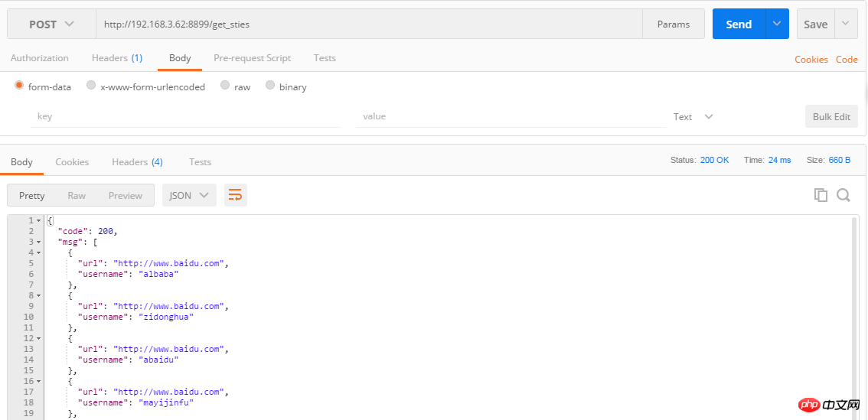
Task: Open the JSON format dropdown
Action: pyautogui.click(x=189, y=195)
